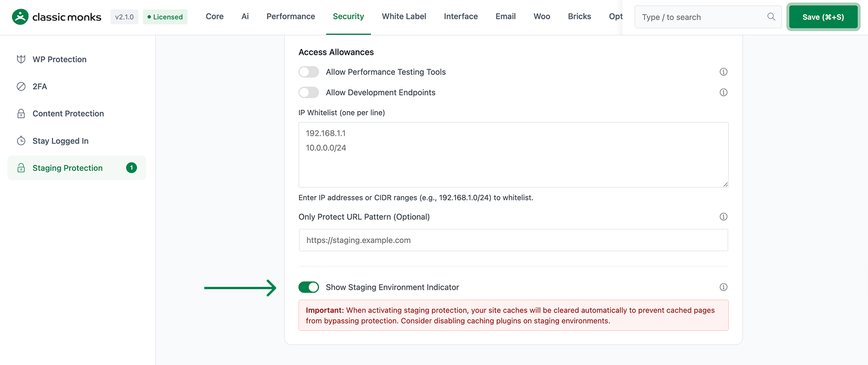
Task: Open the Email tab
Action: [x=506, y=17]
